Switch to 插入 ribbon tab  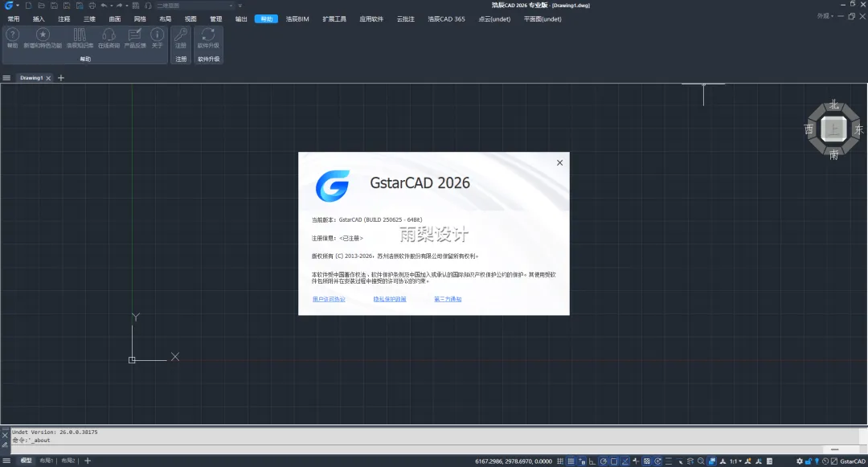39,18
